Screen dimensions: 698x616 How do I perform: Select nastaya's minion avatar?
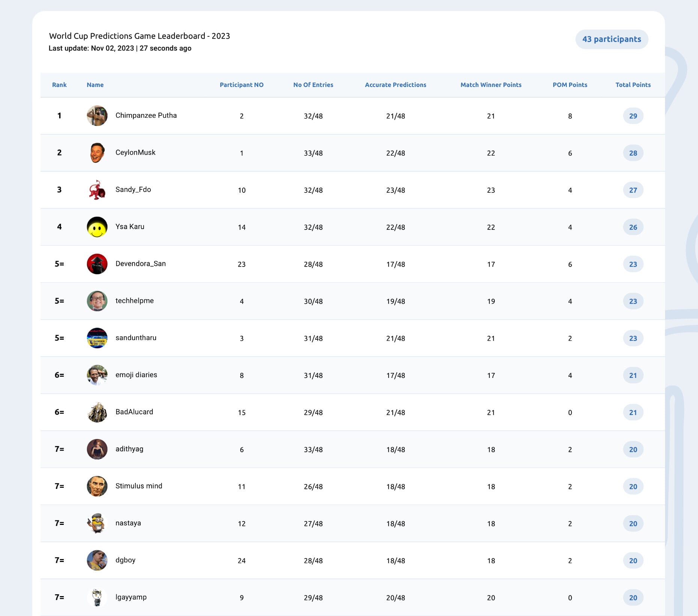coord(97,523)
